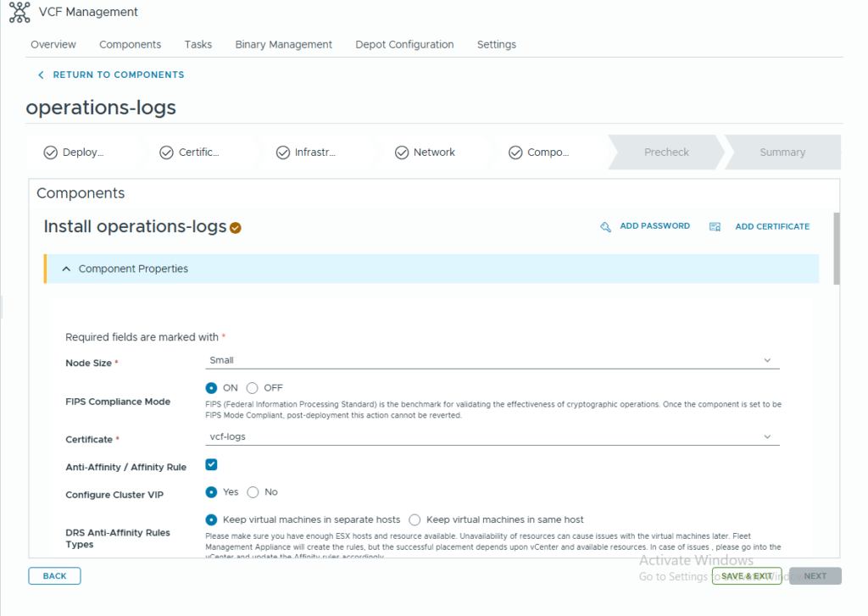This screenshot has height=616, width=868.
Task: Click the Certificate step checkmark icon
Action: pos(167,153)
